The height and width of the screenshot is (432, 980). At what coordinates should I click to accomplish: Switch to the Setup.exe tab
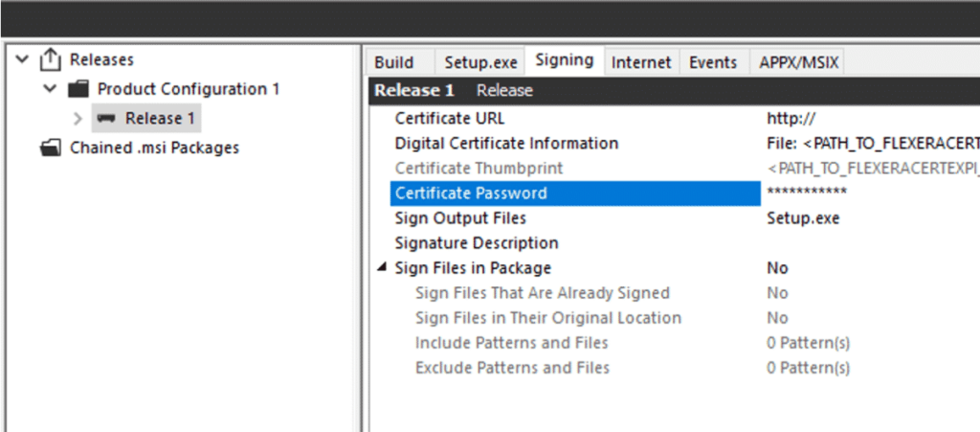click(x=480, y=62)
